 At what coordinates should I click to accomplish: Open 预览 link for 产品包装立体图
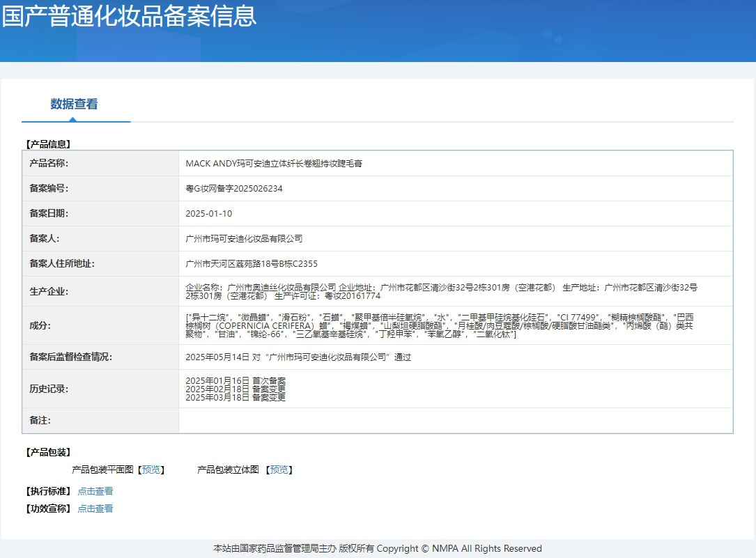click(x=279, y=470)
